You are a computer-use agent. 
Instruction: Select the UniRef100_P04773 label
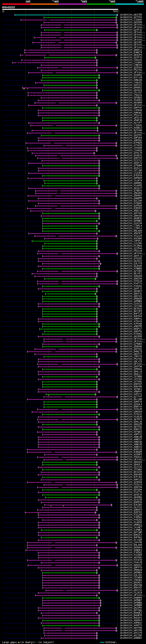pos(131,284)
